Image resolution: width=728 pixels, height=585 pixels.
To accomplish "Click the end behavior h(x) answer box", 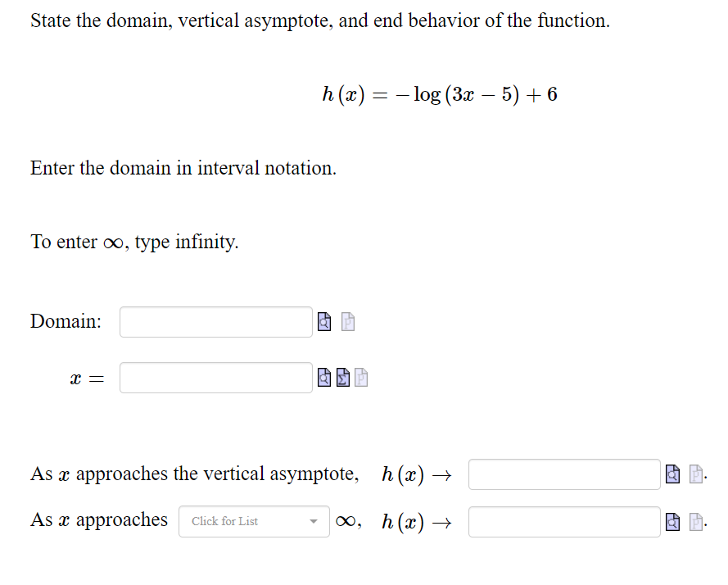I will click(x=563, y=521).
